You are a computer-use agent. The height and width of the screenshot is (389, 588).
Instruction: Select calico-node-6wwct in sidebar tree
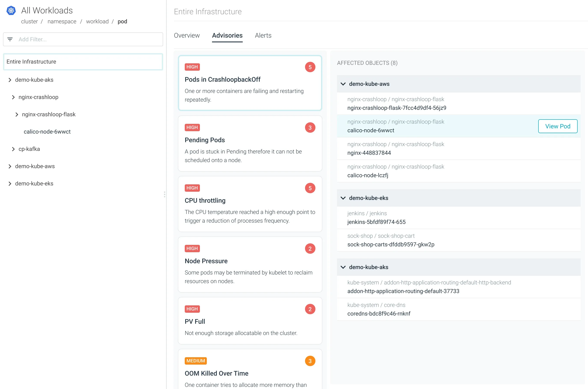47,132
